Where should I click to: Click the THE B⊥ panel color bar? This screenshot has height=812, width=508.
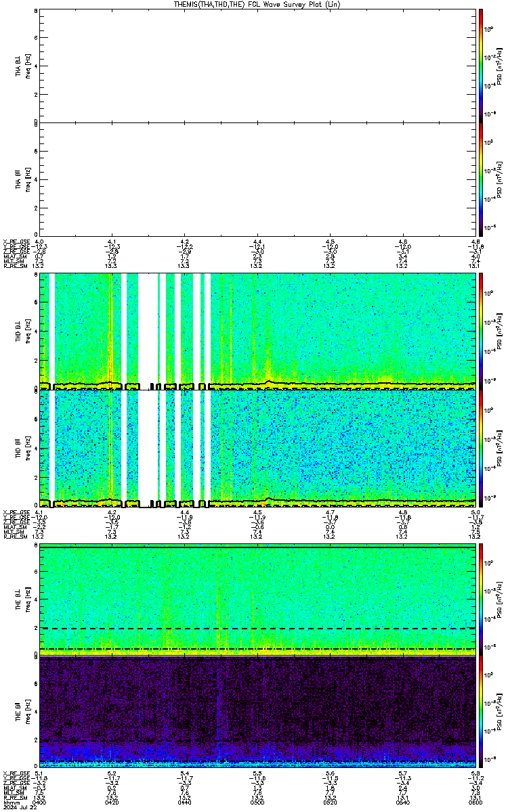point(481,600)
